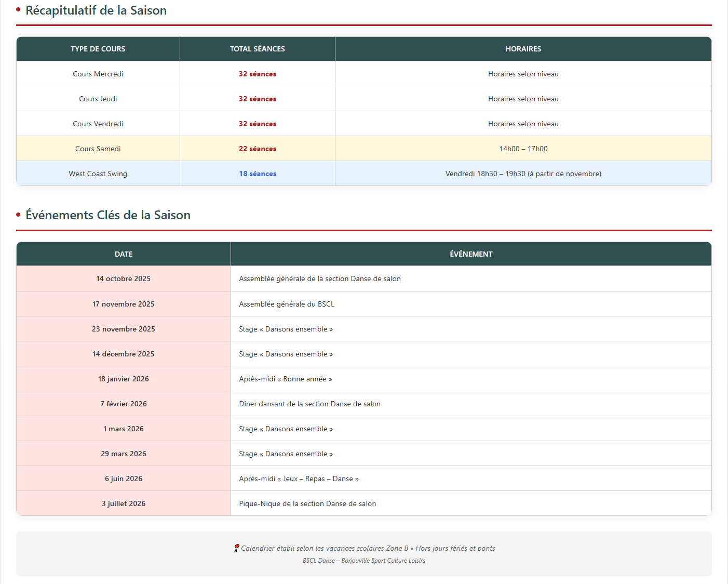
Task: Select the TYPE DE COURS column header
Action: click(x=98, y=49)
